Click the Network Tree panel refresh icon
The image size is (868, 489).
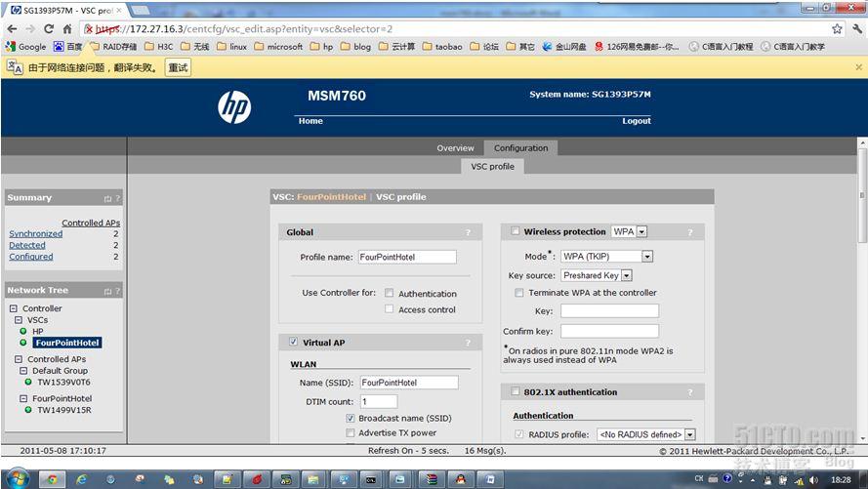pyautogui.click(x=107, y=291)
